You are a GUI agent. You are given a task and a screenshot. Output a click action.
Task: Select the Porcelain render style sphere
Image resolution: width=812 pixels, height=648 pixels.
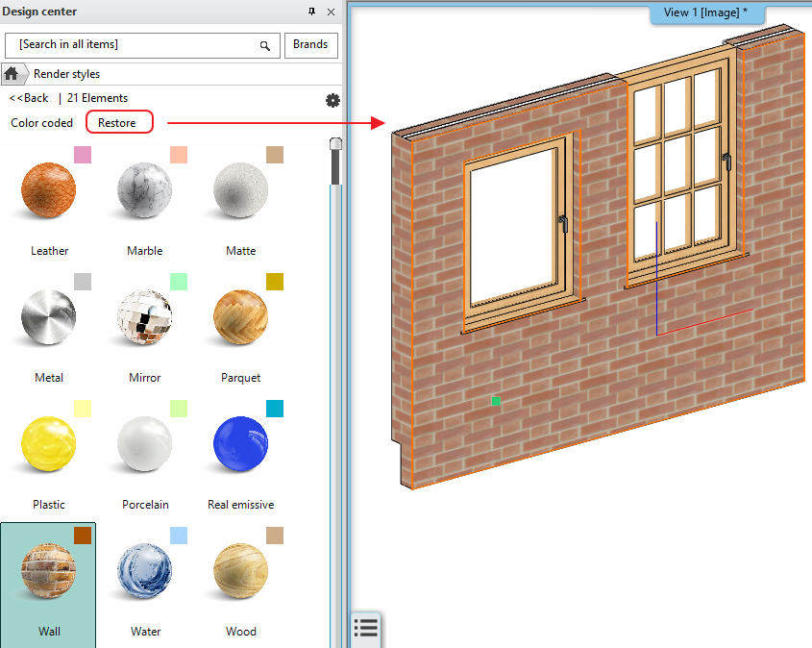(144, 444)
